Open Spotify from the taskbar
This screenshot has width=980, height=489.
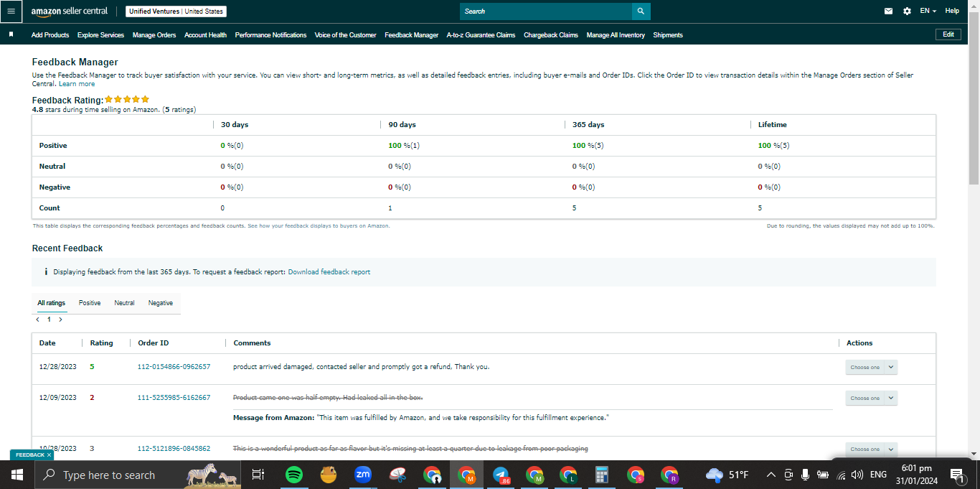(x=293, y=475)
